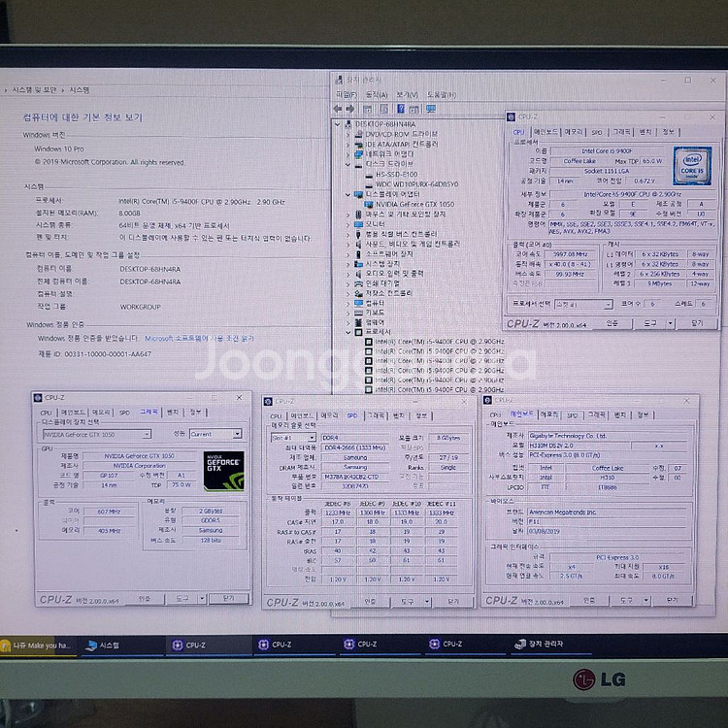728x728 pixels.
Task: Open the 도움말(H) menu in Device Manager
Action: pos(441,95)
